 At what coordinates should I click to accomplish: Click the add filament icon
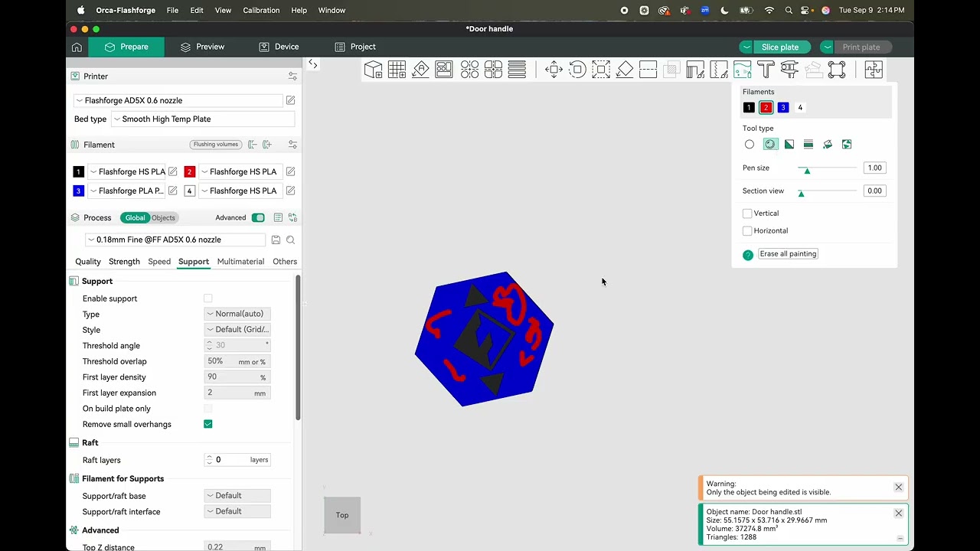pyautogui.click(x=267, y=145)
